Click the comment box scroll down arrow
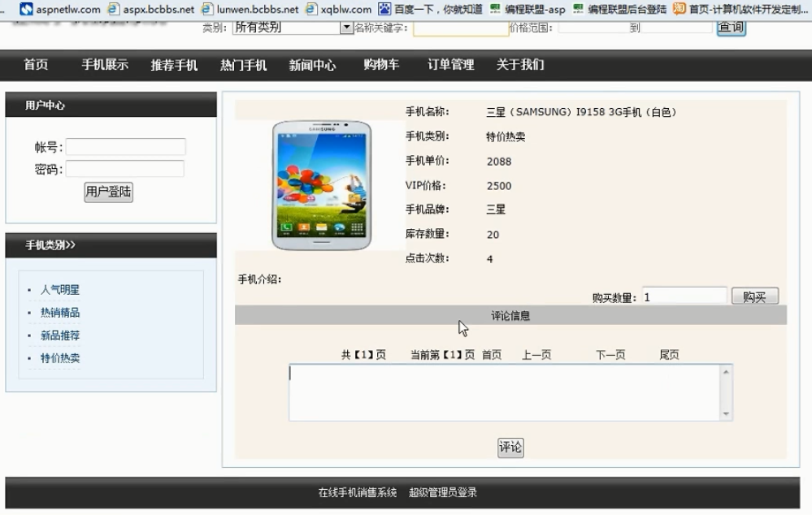The image size is (812, 515). (726, 413)
